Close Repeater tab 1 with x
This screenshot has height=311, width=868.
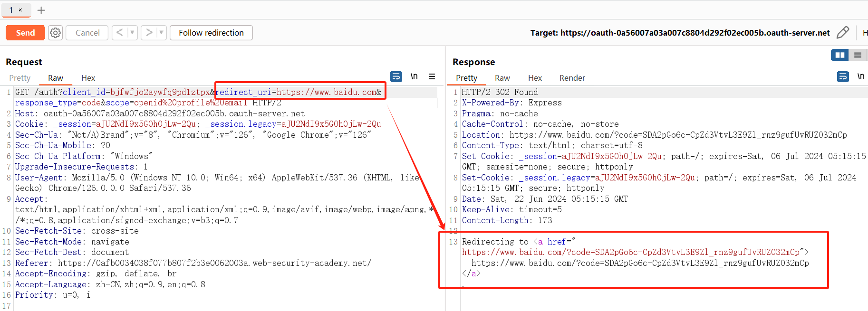[20, 10]
